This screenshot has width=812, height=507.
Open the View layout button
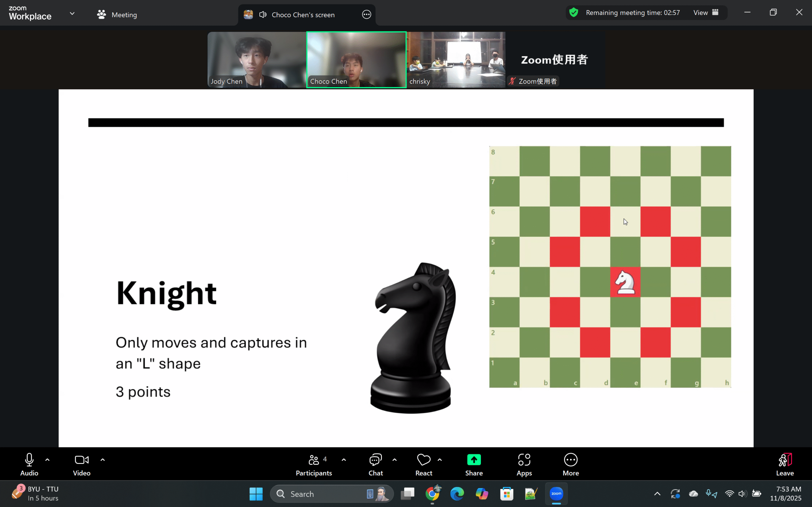[706, 13]
